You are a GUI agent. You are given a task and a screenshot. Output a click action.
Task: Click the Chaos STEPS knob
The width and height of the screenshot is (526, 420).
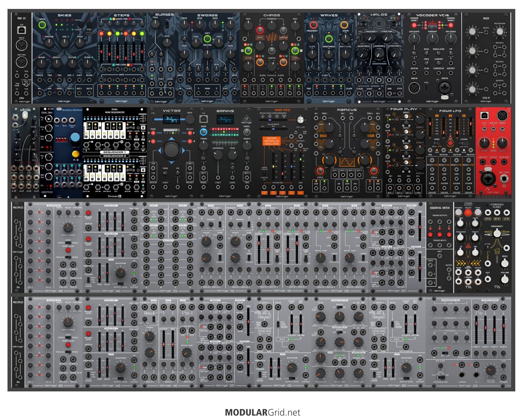(x=295, y=66)
